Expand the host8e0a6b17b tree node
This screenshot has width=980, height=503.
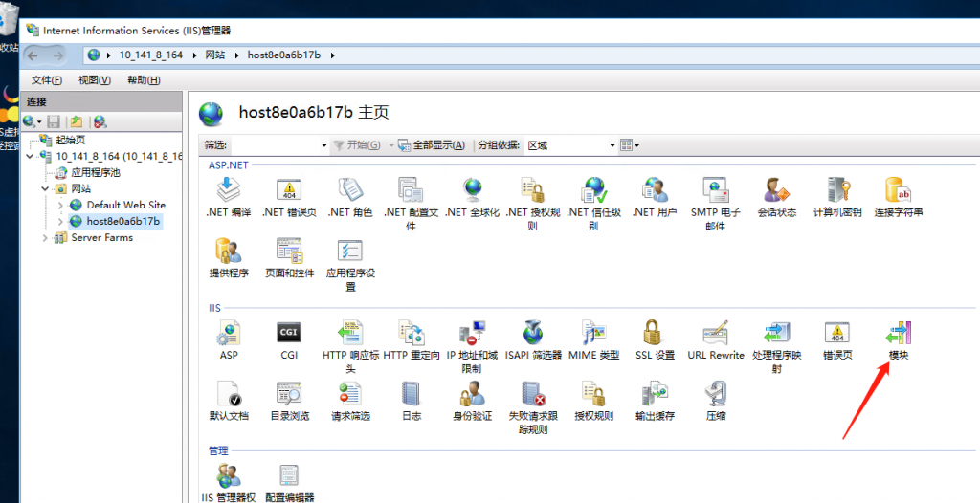(x=60, y=221)
